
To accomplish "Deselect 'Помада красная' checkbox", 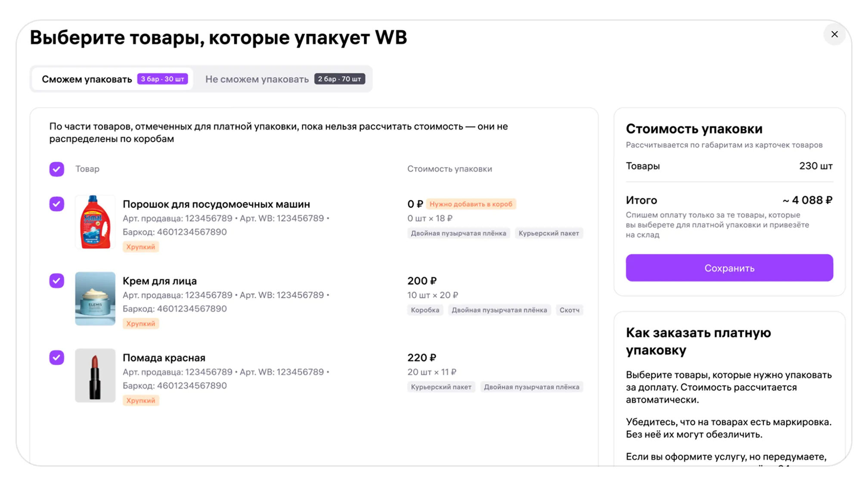I will (56, 358).
